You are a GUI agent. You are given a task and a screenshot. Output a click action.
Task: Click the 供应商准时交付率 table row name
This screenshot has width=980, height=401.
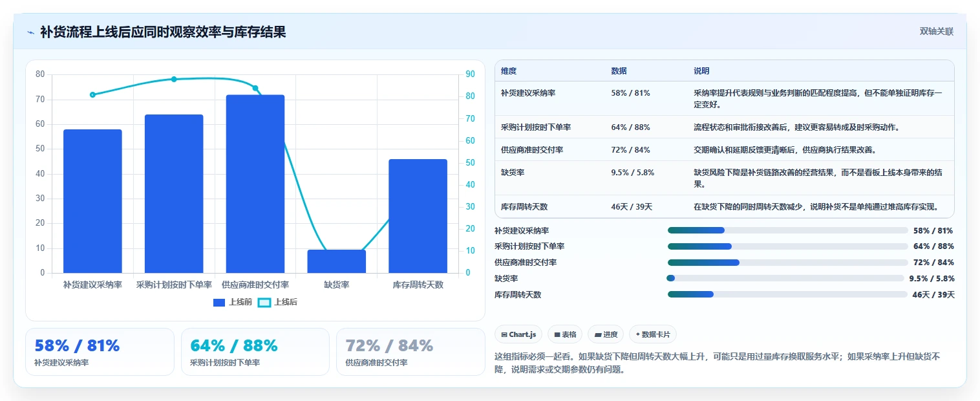tap(532, 150)
